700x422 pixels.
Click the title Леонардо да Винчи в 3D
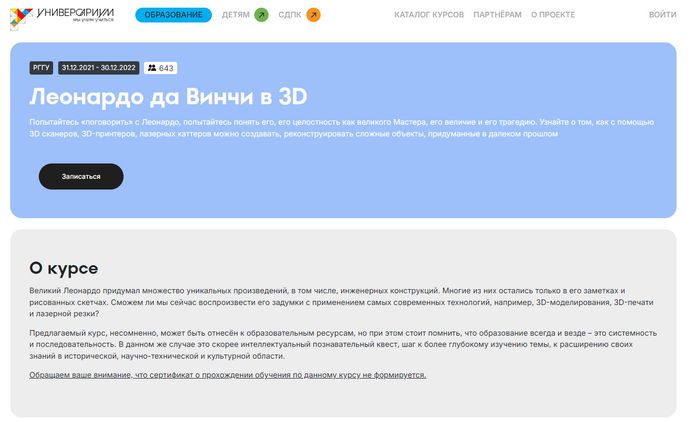click(x=167, y=96)
